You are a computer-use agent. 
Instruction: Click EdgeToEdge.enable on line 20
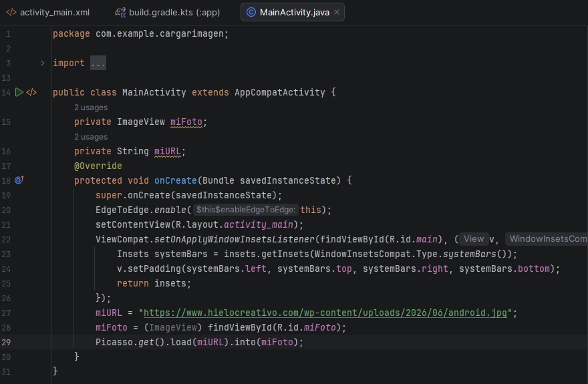point(140,210)
